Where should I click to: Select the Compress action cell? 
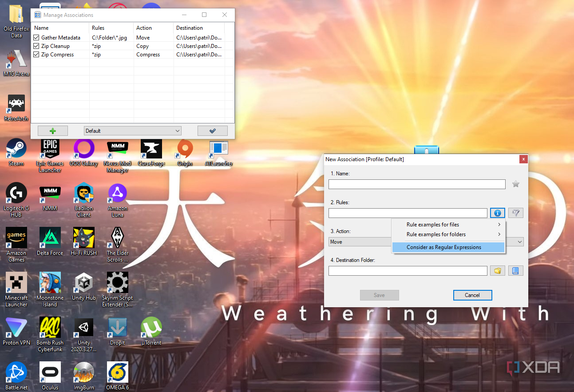tap(154, 55)
